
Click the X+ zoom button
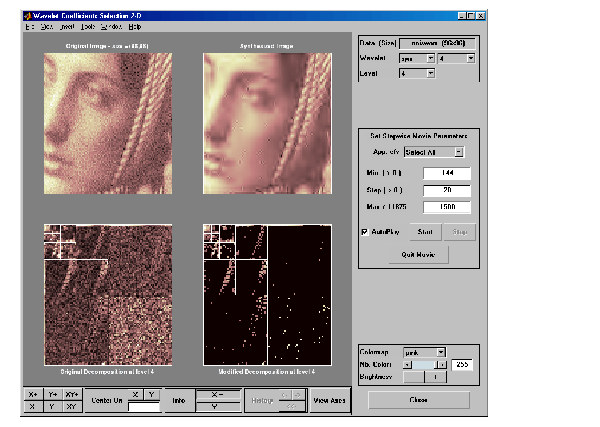[33, 394]
